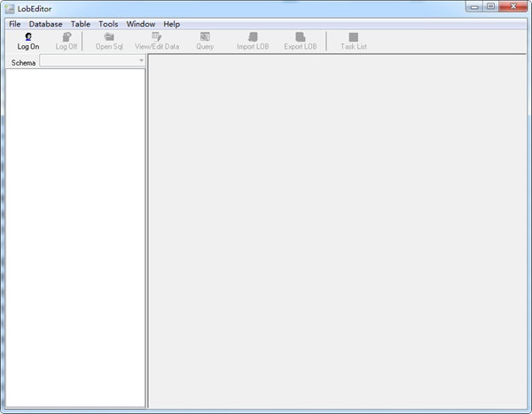This screenshot has height=414, width=532.
Task: Show the Task List toolbar icon
Action: pos(354,36)
